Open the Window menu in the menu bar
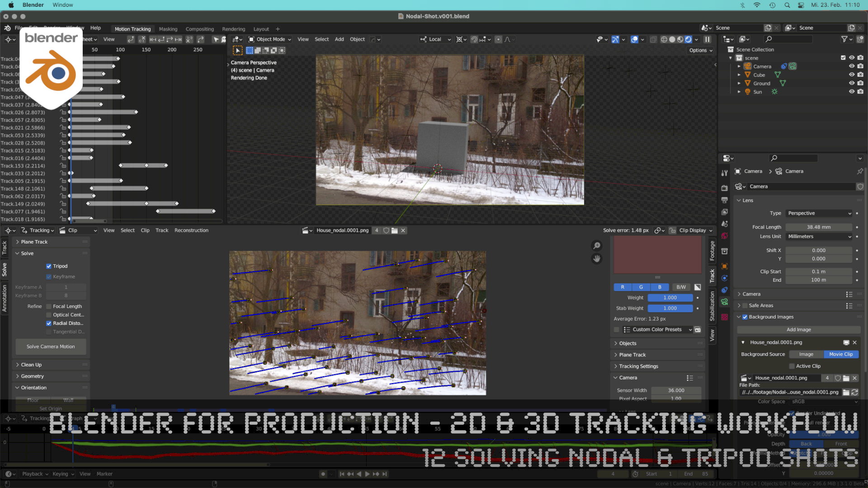Image resolution: width=868 pixels, height=488 pixels. click(62, 5)
